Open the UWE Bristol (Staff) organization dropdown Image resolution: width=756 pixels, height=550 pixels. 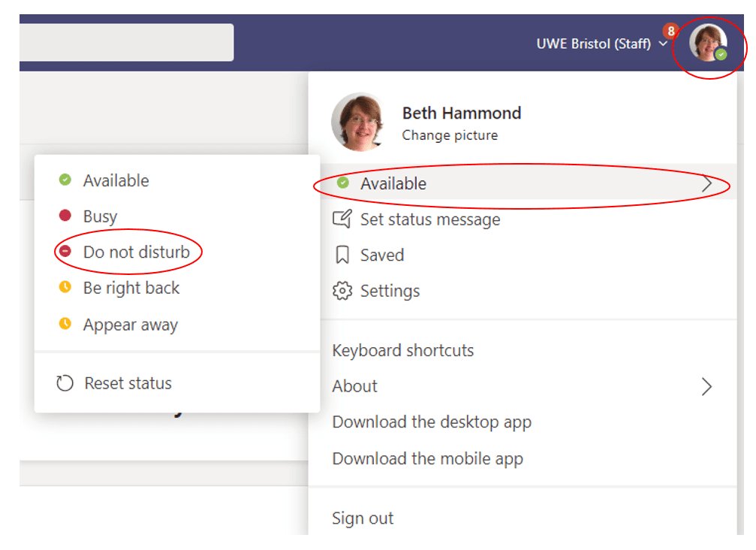(x=601, y=44)
